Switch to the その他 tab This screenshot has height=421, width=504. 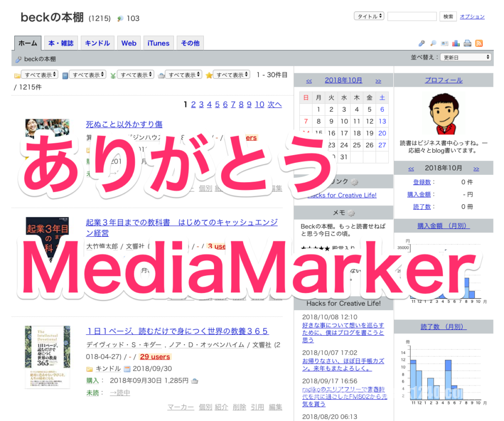click(x=190, y=43)
